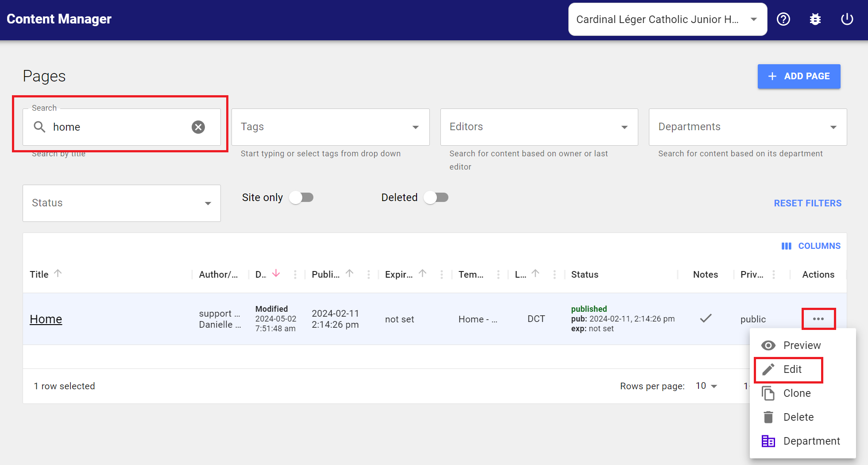Open the help icon
868x465 pixels.
tap(783, 19)
